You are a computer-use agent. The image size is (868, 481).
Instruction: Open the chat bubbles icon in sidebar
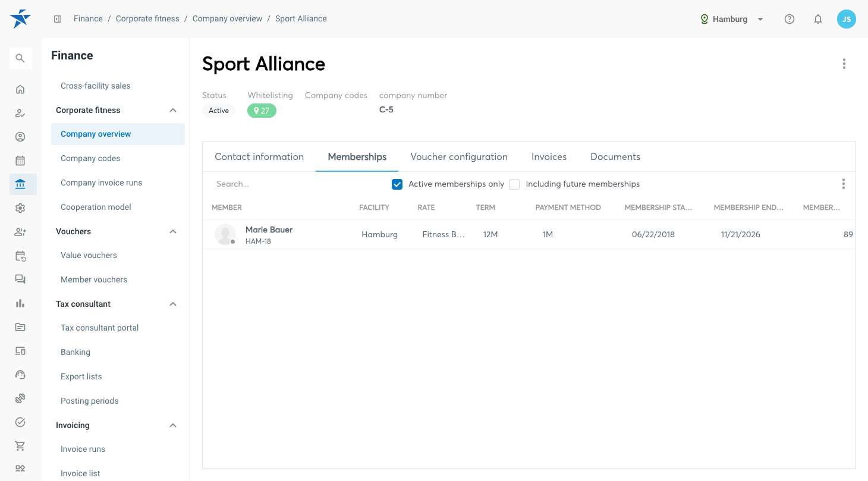coord(20,279)
